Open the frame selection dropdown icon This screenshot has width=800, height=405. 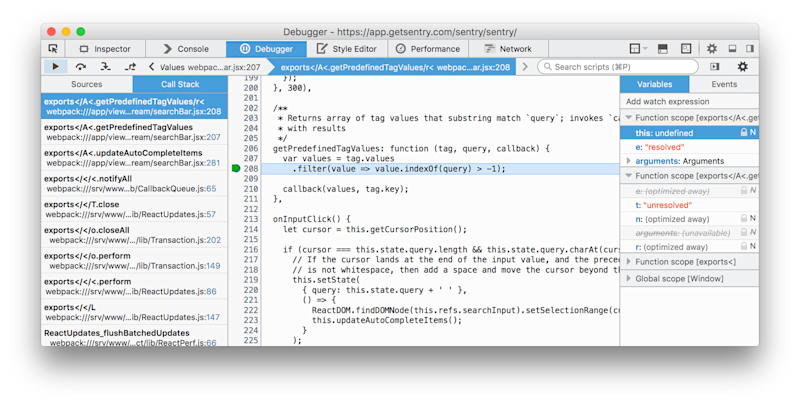[x=638, y=48]
